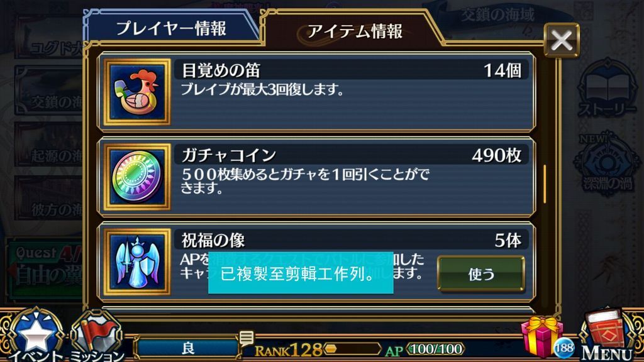The height and width of the screenshot is (362, 644).
Task: Select the 目覚めの笛 item row
Action: click(316, 92)
